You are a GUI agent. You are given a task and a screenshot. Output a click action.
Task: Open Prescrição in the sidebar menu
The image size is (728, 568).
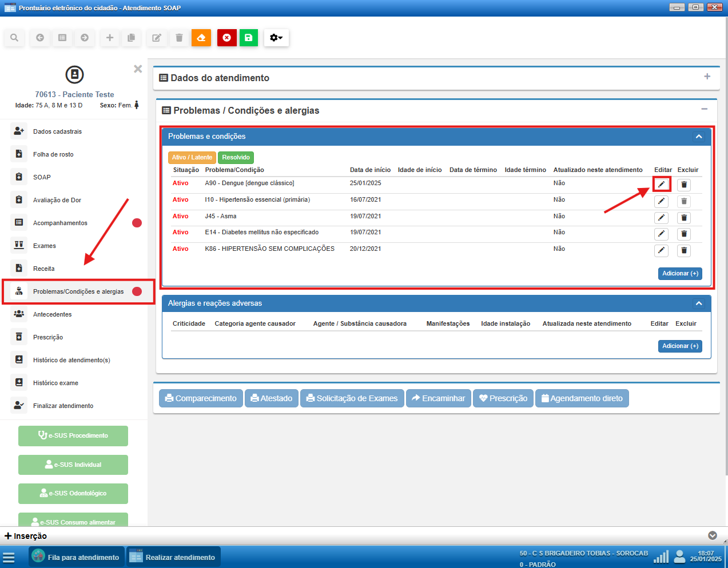[x=48, y=337]
